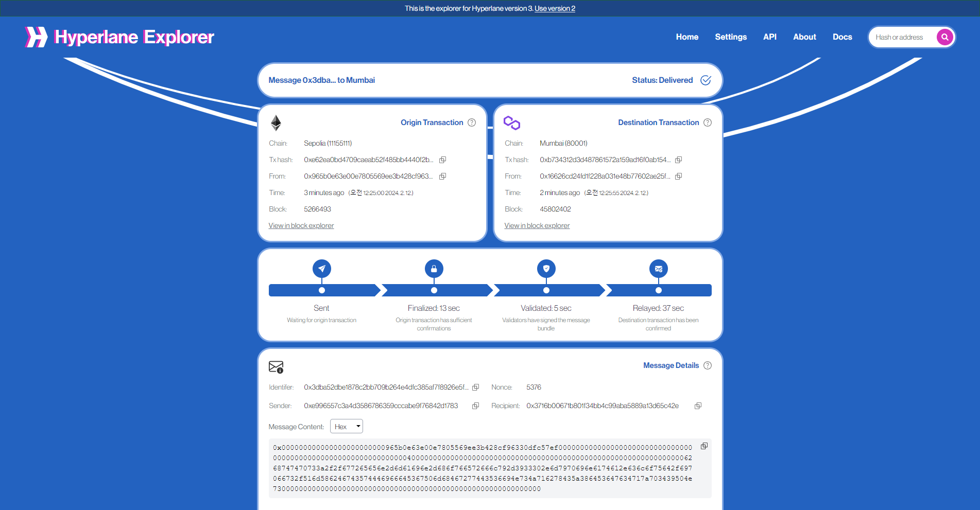The width and height of the screenshot is (980, 510).
Task: Click the magenta search button
Action: tap(945, 37)
